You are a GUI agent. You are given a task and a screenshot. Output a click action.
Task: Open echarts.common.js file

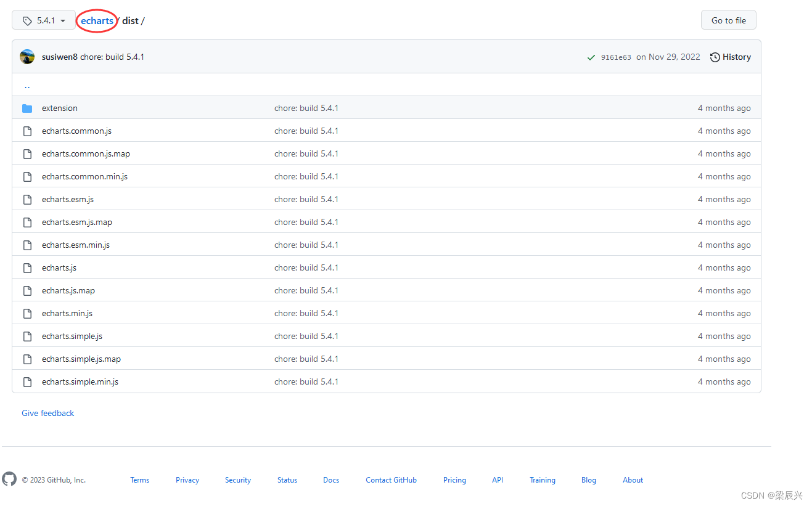coord(76,131)
